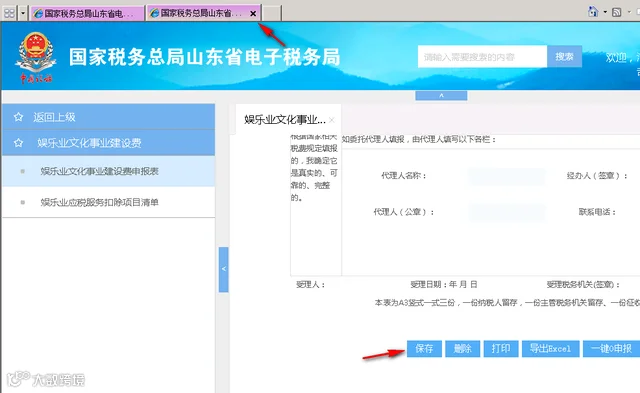Click the national emblem logo
640x393 pixels.
point(36,57)
